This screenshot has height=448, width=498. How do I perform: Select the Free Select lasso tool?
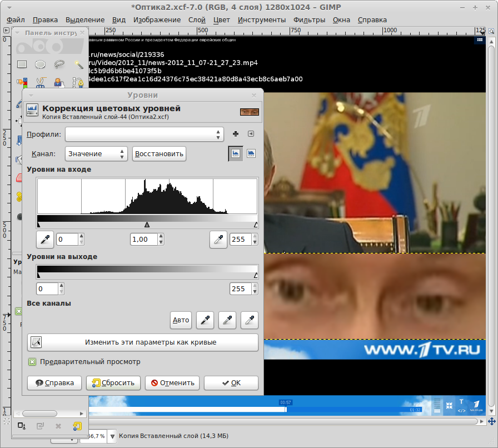point(59,64)
